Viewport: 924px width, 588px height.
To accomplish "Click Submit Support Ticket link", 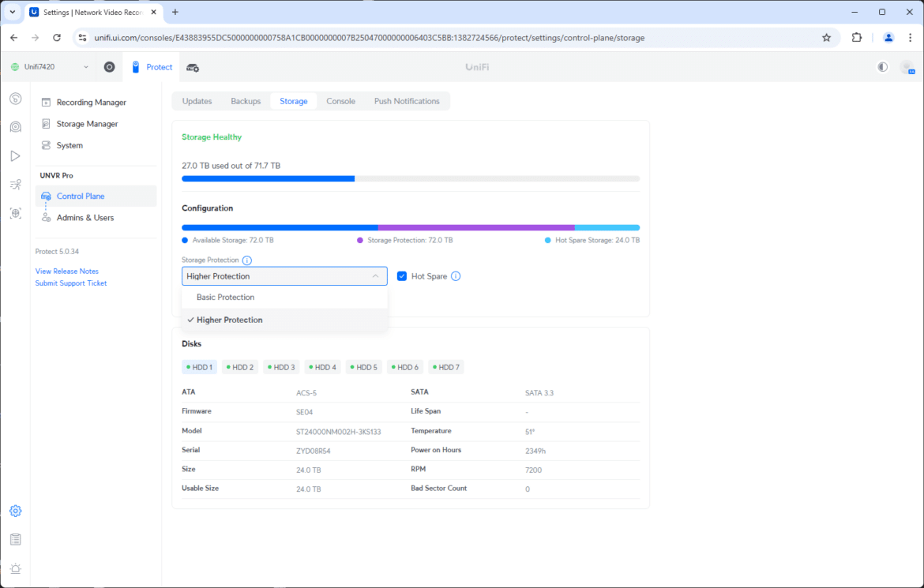I will [71, 283].
